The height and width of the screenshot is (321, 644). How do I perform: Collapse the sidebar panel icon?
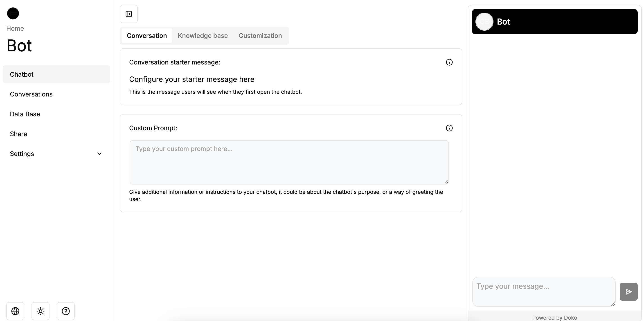point(128,14)
